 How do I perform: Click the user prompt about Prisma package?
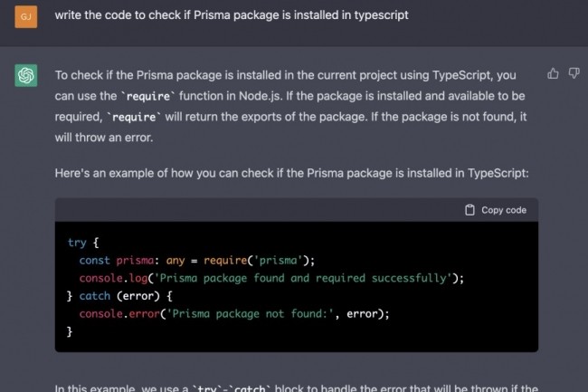tap(232, 15)
